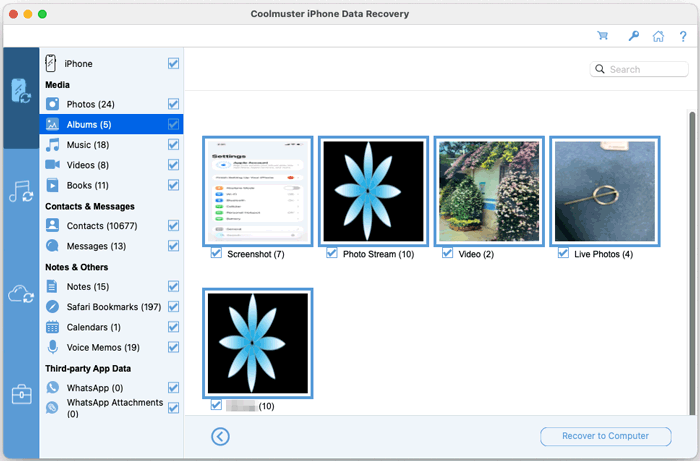Uncheck the Safari Bookmarks checkbox
Viewport: 700px width, 461px height.
click(174, 307)
